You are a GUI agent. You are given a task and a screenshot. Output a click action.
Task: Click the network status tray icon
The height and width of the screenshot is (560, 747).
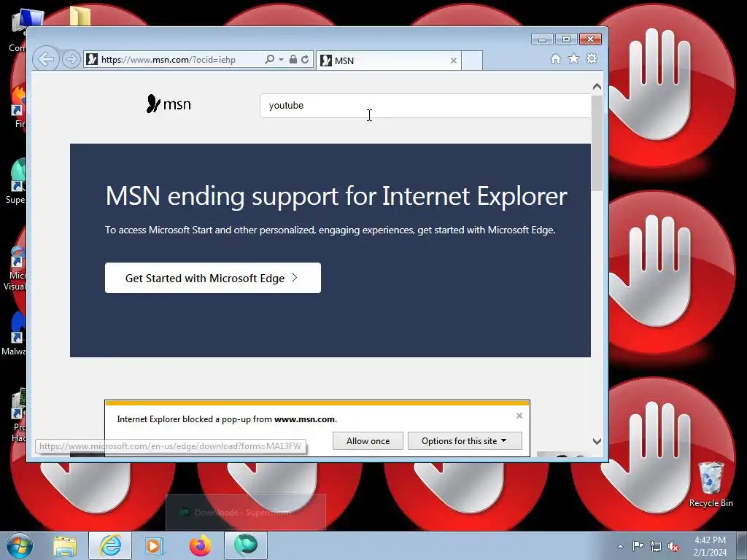pos(656,546)
